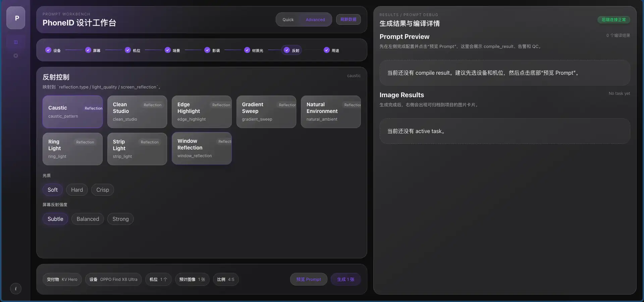Switch to Quick mode
Image resolution: width=644 pixels, height=302 pixels.
point(288,19)
